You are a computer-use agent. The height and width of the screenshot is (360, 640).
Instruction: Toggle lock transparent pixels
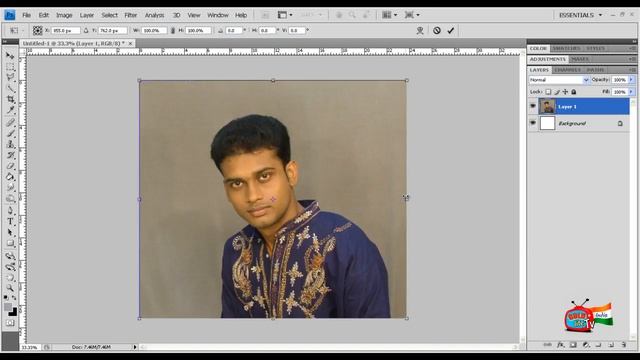pos(548,92)
